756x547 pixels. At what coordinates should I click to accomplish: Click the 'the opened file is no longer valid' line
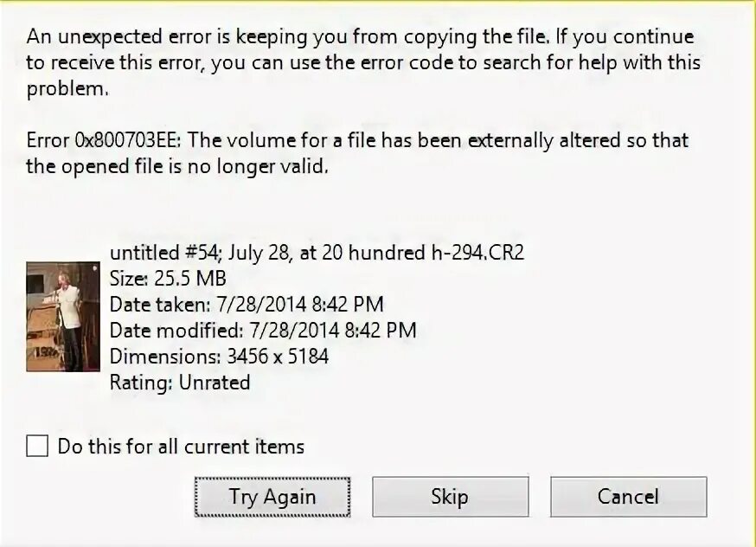click(177, 166)
